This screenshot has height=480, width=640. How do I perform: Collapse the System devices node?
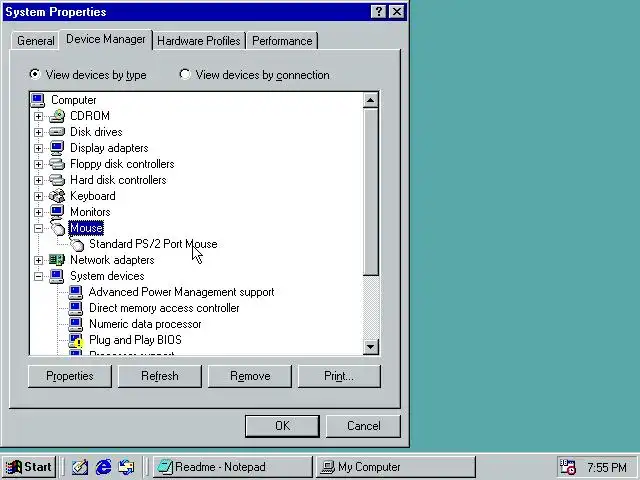[x=38, y=276]
